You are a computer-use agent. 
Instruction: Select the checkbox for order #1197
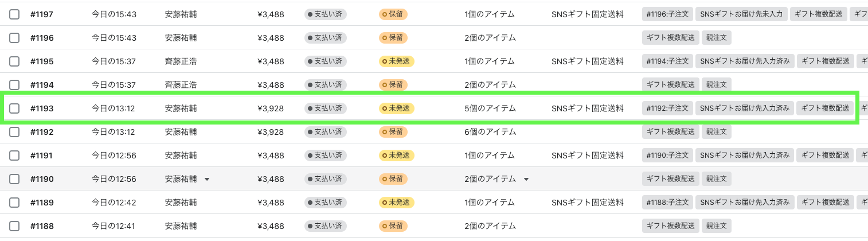[x=14, y=14]
